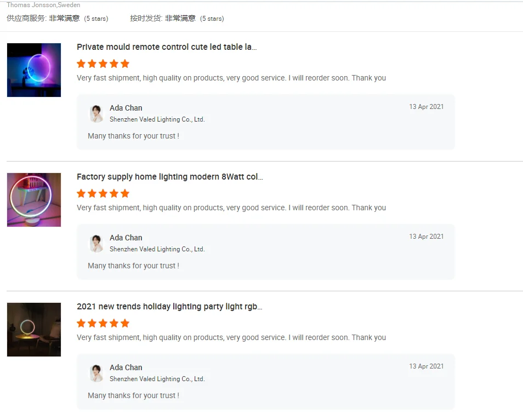Click the 2021 new trends holiday lighting title
This screenshot has height=420, width=523.
point(169,307)
